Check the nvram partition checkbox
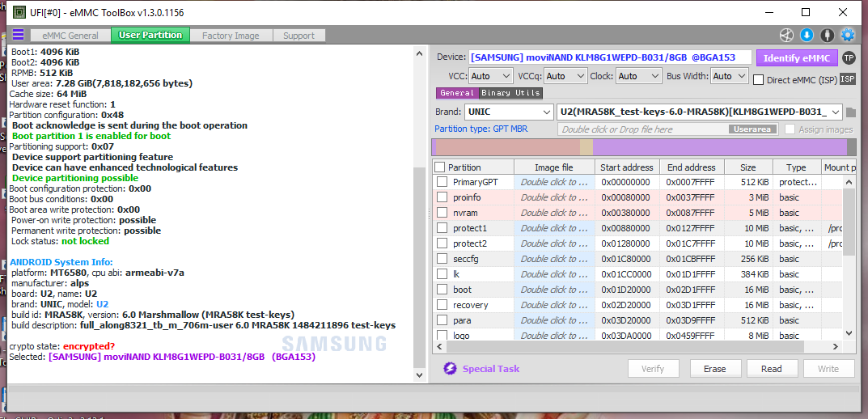This screenshot has height=419, width=868. (x=442, y=213)
